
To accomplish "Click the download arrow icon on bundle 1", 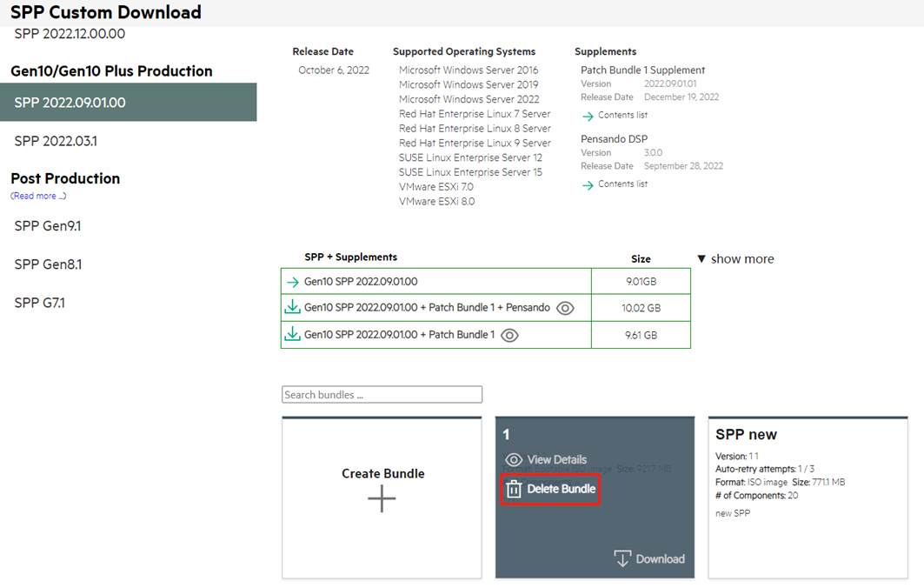I will coord(622,558).
